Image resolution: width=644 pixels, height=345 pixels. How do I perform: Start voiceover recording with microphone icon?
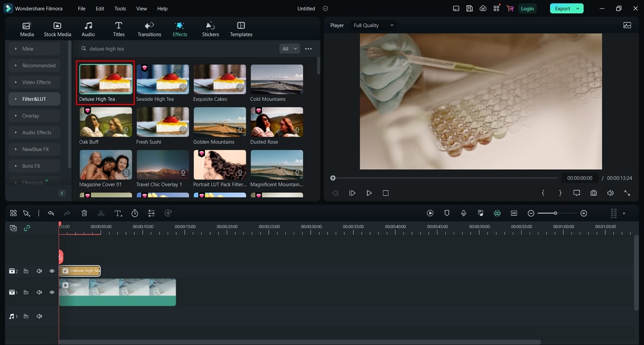coord(464,213)
